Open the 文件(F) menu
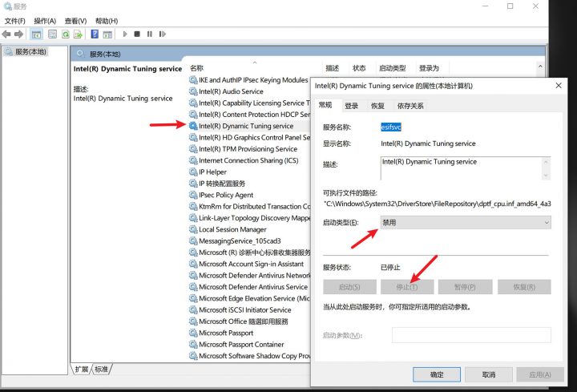 [14, 21]
